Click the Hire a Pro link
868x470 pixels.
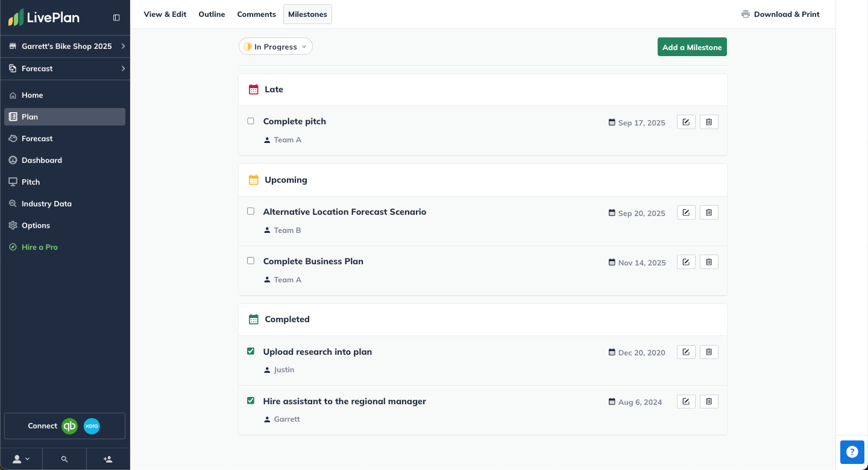[x=39, y=247]
